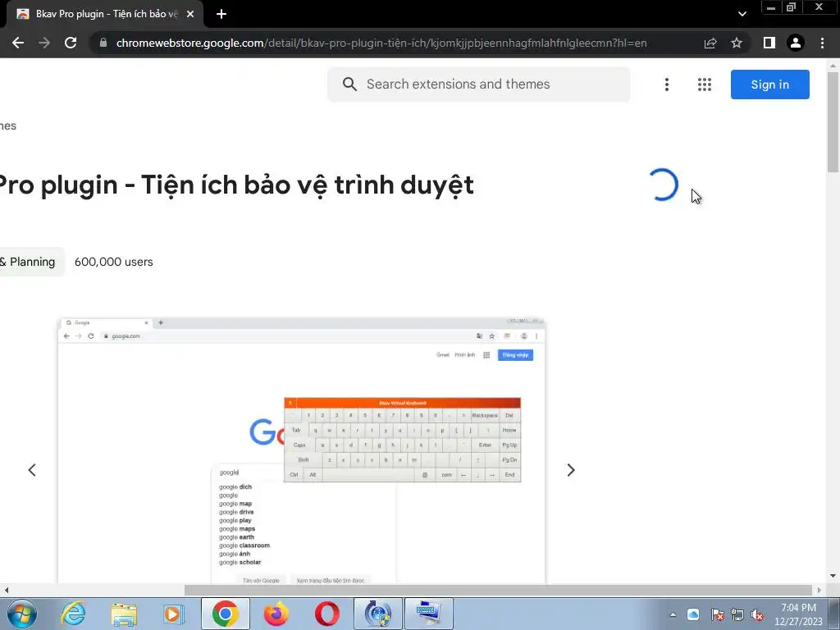Click the address bar URL

point(381,43)
